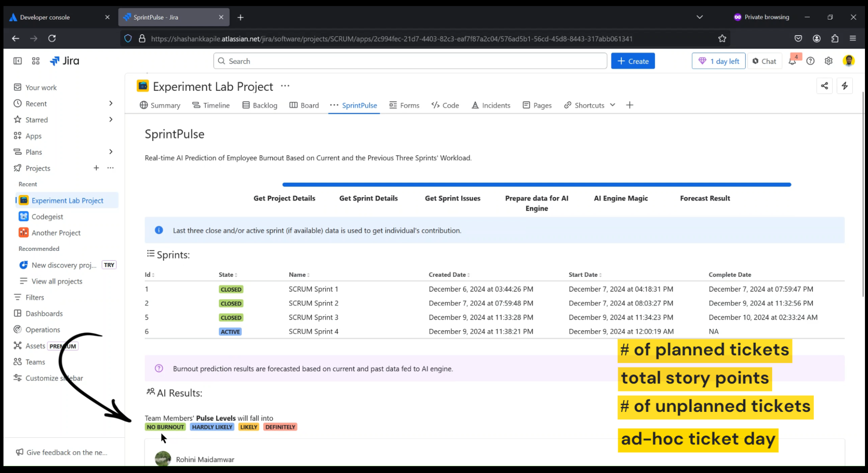Expand the Starred sidebar section
Viewport: 868px width, 473px height.
click(111, 119)
